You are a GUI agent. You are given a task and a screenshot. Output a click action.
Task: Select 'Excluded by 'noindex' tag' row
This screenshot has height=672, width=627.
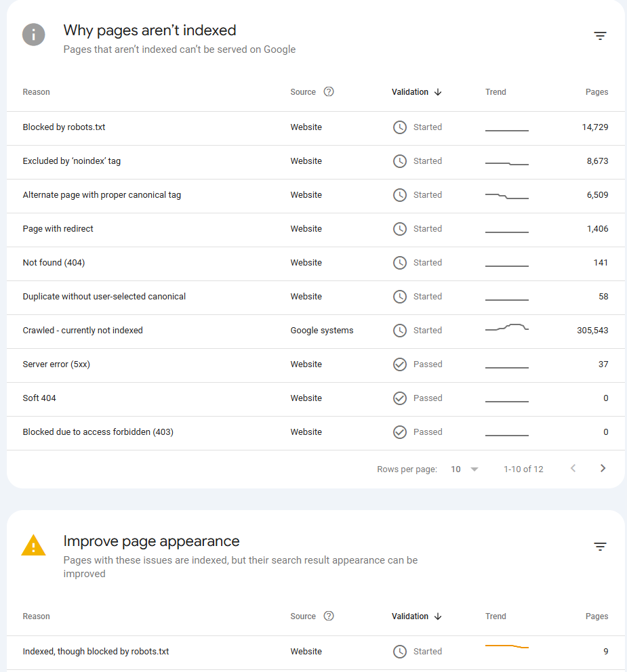72,161
